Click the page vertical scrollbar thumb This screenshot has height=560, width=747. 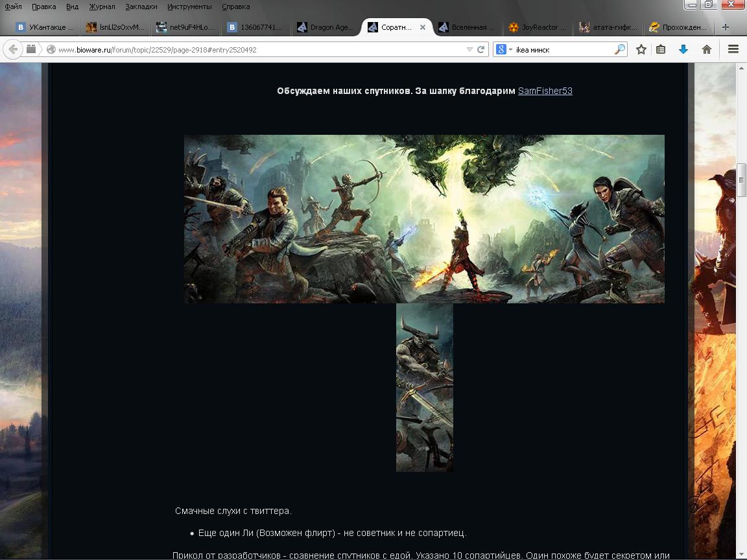pyautogui.click(x=741, y=180)
